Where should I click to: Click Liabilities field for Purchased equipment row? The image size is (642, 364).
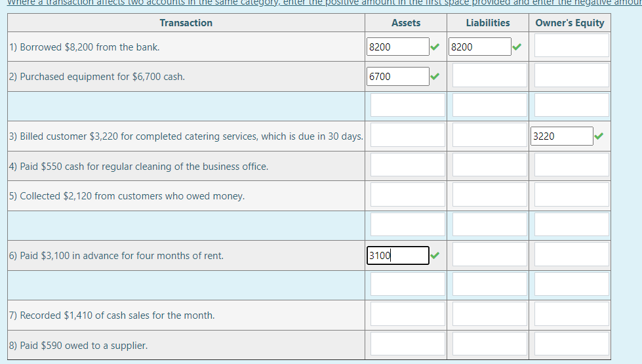tap(489, 75)
